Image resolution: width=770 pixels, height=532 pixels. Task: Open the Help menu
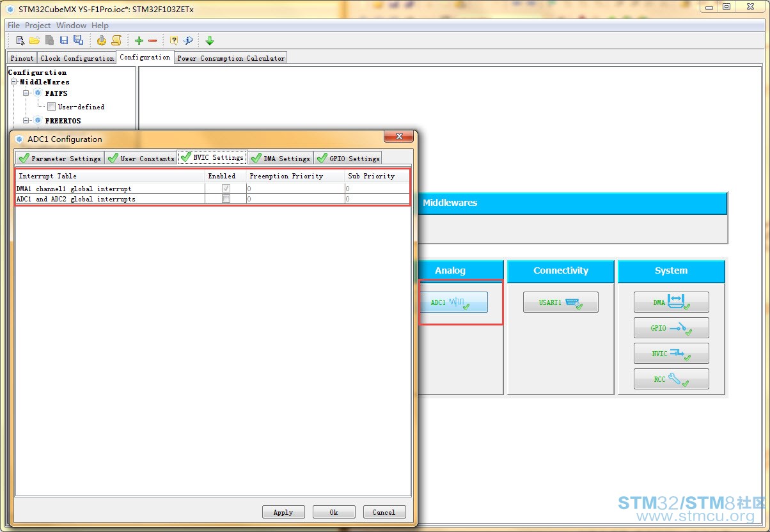click(x=100, y=26)
